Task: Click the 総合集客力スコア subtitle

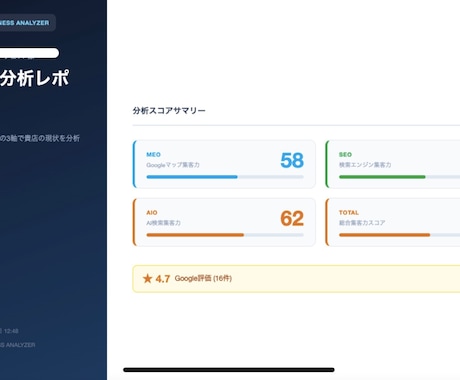Action: (x=362, y=223)
